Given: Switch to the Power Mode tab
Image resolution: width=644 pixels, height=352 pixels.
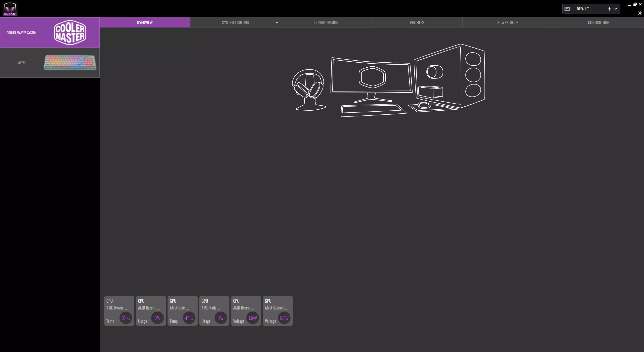Looking at the screenshot, I should (x=508, y=22).
